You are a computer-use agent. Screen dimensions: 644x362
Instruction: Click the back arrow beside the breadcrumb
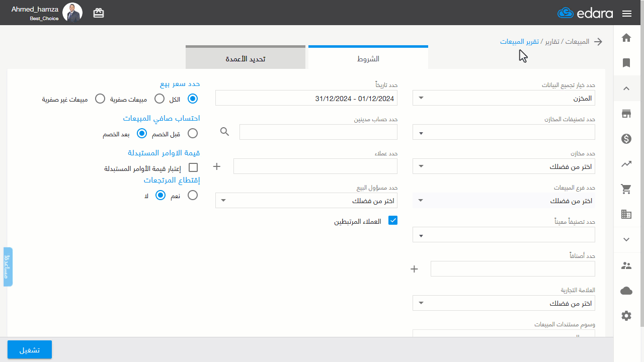(x=598, y=42)
